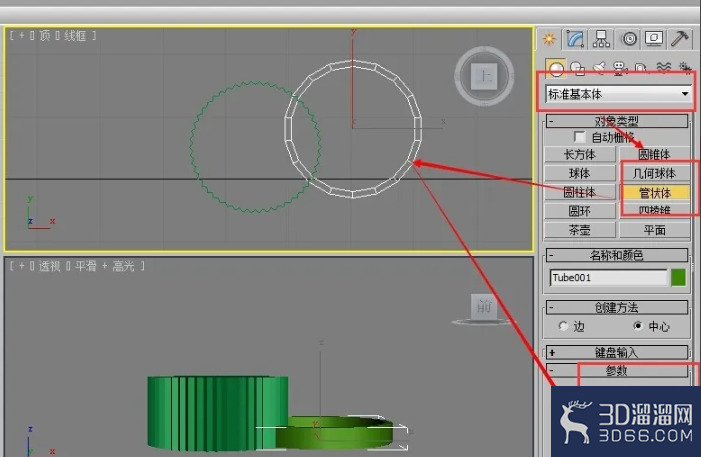701x457 pixels.
Task: Open the green object color swatch
Action: click(679, 278)
